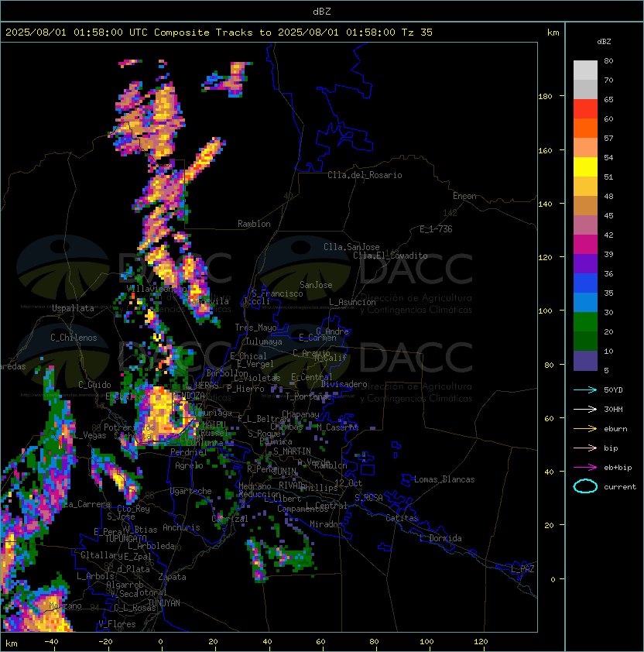The height and width of the screenshot is (652, 644).
Task: Select the purple 36–39 dBZ swatch
Action: point(585,263)
